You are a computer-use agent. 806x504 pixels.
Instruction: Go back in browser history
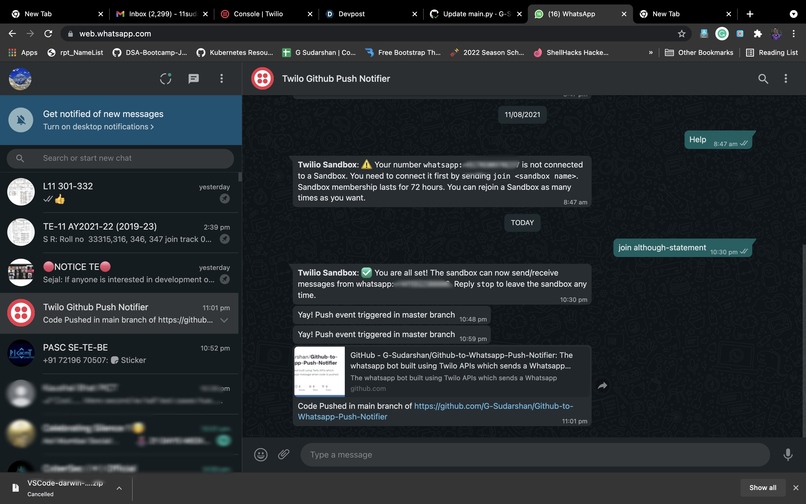[12, 33]
